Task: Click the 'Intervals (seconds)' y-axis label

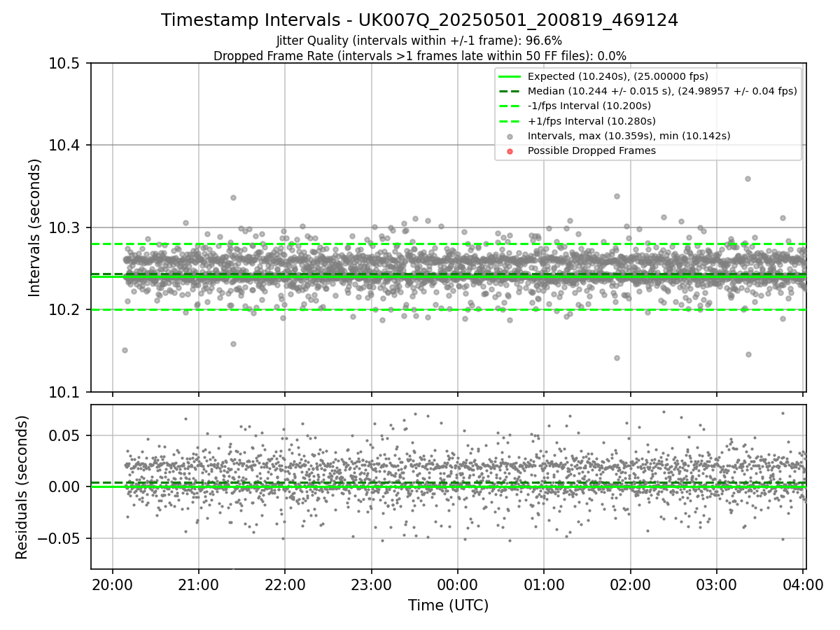Action: click(x=34, y=227)
